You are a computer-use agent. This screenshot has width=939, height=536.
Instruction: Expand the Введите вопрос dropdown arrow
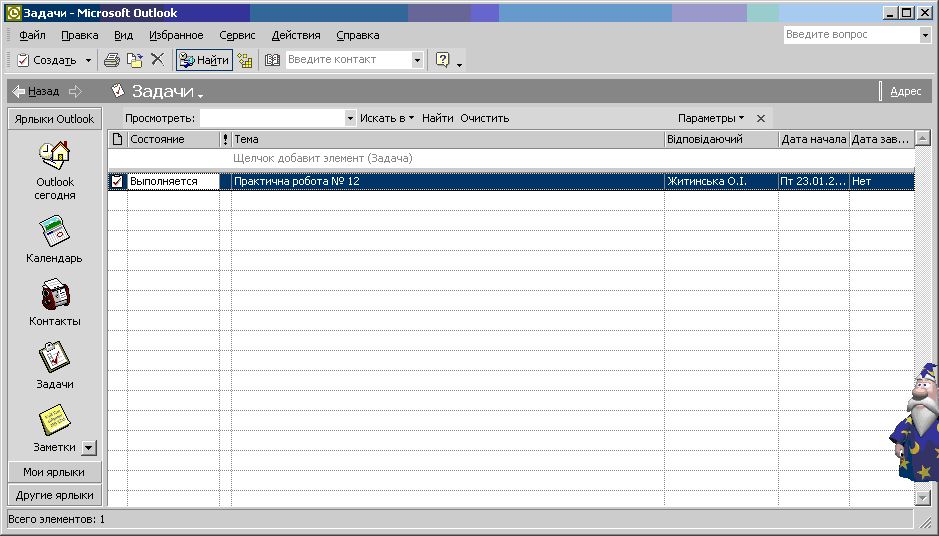click(x=925, y=35)
